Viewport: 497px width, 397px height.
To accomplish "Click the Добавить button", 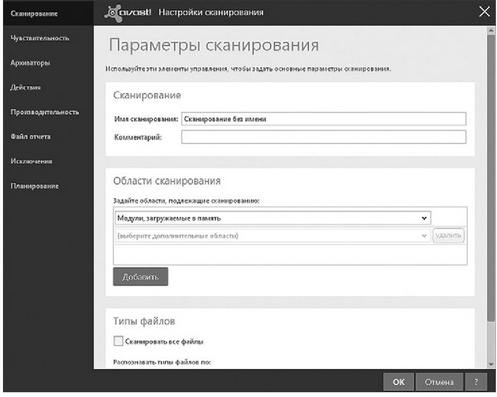I will coord(140,277).
